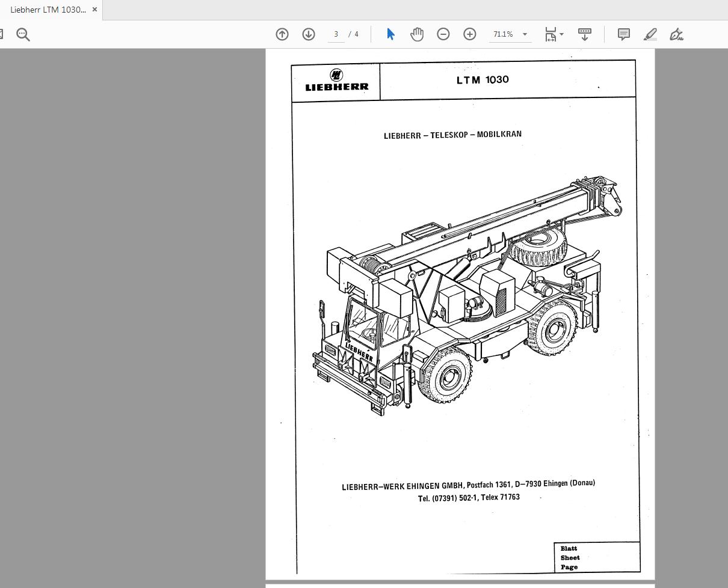
Task: Click the partially visible print icon at left edge
Action: pyautogui.click(x=2, y=34)
